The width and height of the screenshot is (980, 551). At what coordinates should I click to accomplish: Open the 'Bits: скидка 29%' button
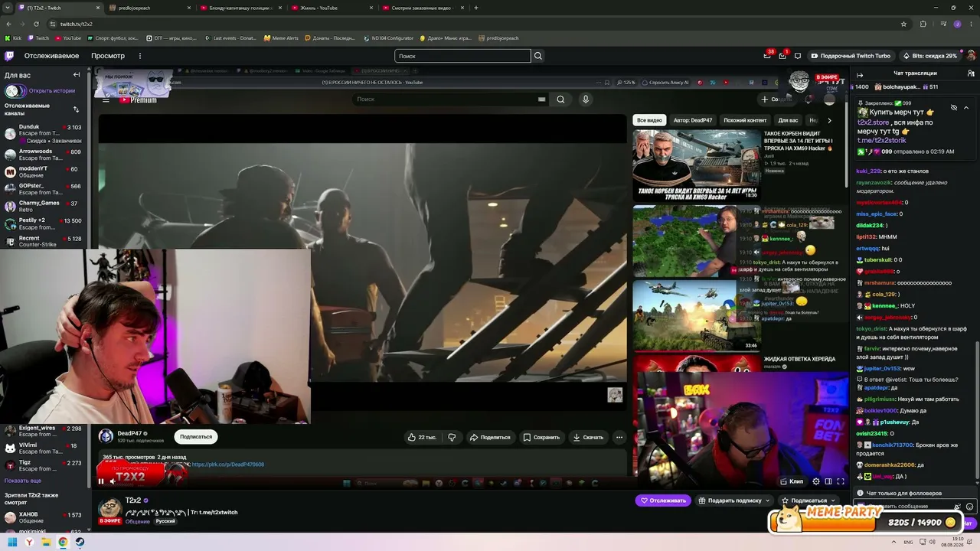(x=930, y=56)
